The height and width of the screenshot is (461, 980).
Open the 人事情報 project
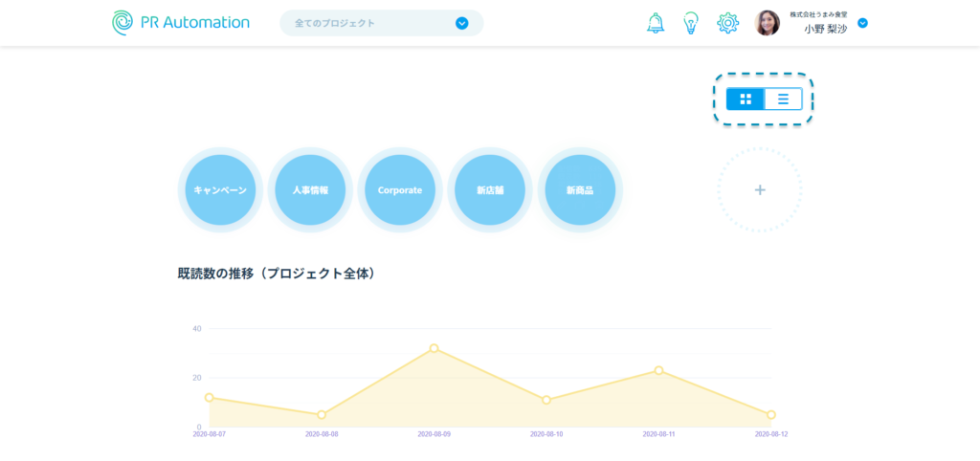(310, 190)
